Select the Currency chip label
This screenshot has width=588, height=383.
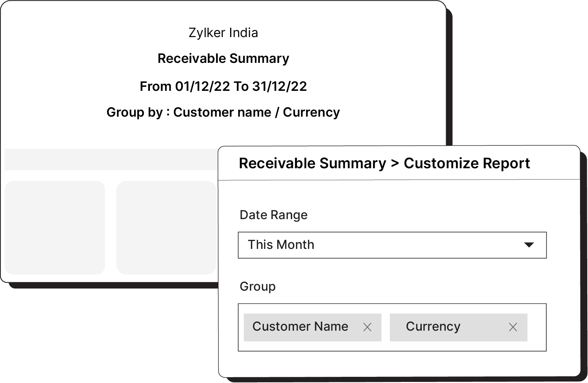coord(433,327)
